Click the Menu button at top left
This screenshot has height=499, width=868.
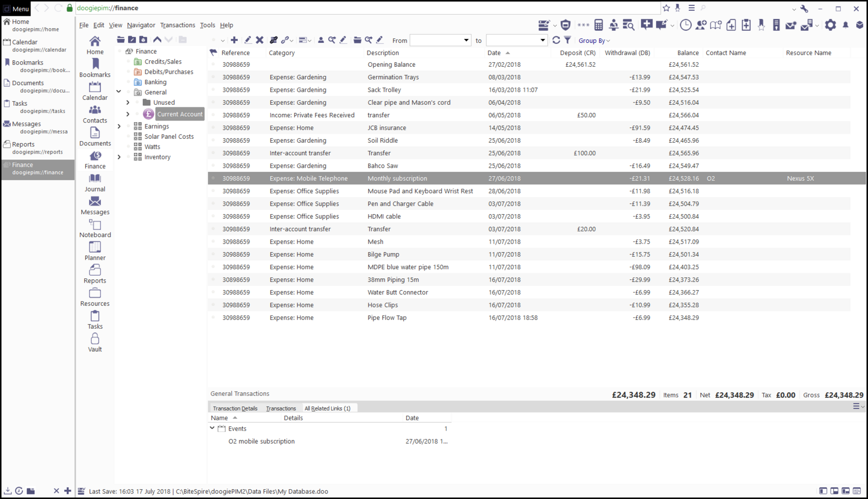[16, 9]
